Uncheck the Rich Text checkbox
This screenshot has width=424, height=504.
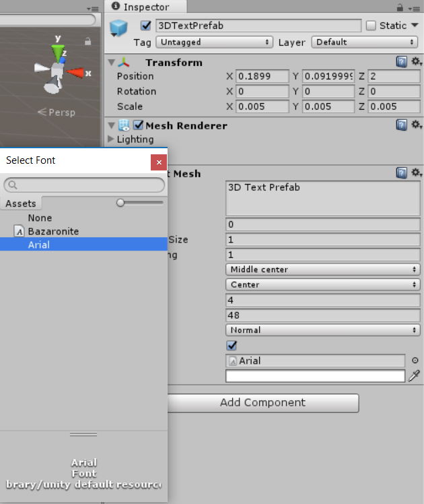tap(232, 346)
